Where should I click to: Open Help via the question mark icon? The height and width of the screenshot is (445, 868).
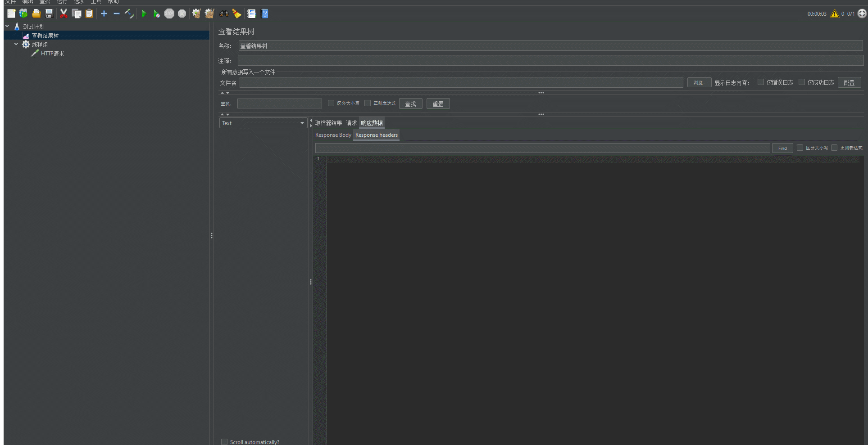click(x=265, y=14)
